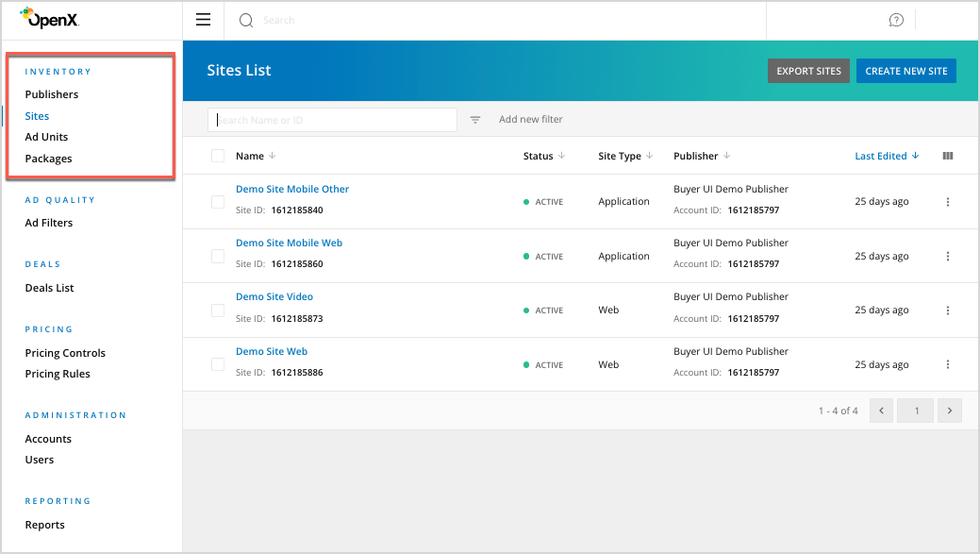Open the Demo Site Video link
This screenshot has width=980, height=554.
pos(274,296)
